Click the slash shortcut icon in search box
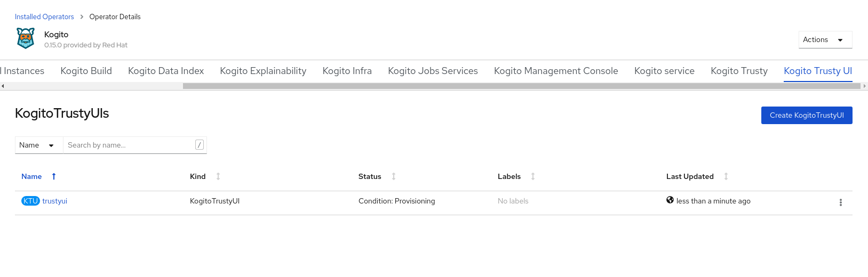This screenshot has width=868, height=277. click(200, 145)
